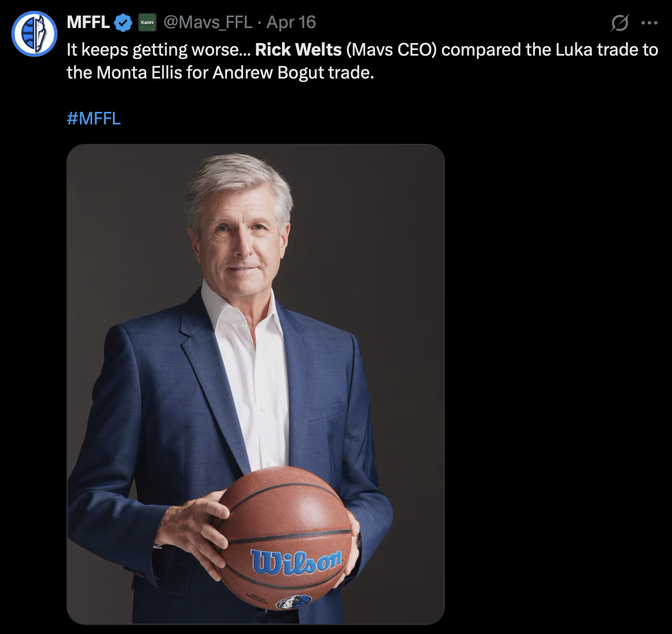672x634 pixels.
Task: Open Grok actions for this post
Action: [x=620, y=24]
